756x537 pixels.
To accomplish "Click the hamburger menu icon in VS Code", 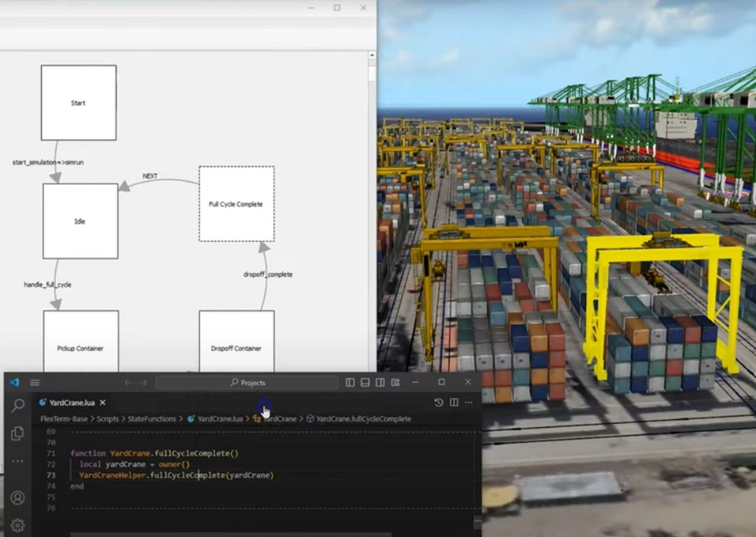I will click(35, 383).
